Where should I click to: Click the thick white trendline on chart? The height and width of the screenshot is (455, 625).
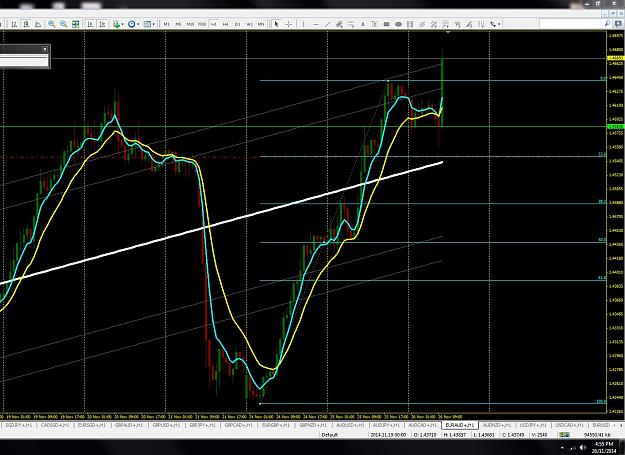(221, 223)
